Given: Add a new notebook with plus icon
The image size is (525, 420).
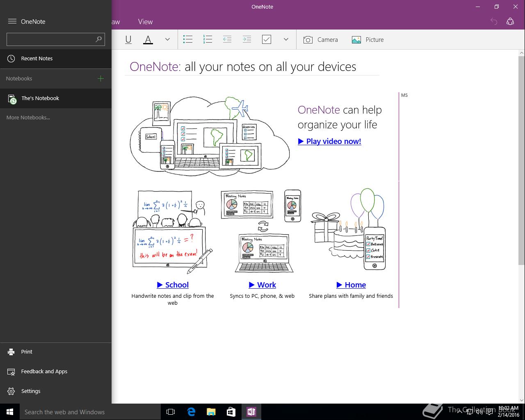Looking at the screenshot, I should pos(100,78).
